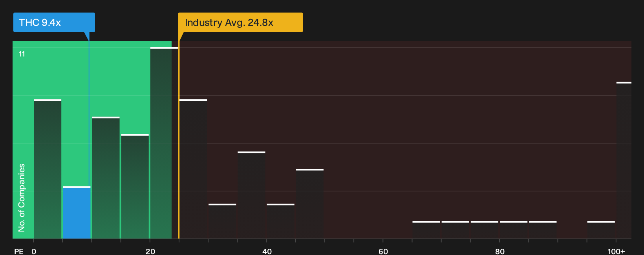
Task: Click the tallest bar, just past the 20 mark
Action: coord(164,143)
